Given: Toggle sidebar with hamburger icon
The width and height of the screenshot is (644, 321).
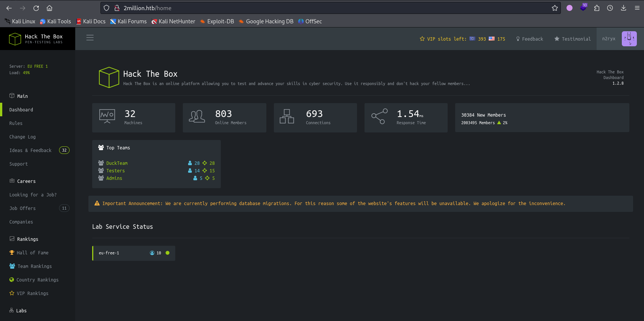Looking at the screenshot, I should (x=90, y=38).
